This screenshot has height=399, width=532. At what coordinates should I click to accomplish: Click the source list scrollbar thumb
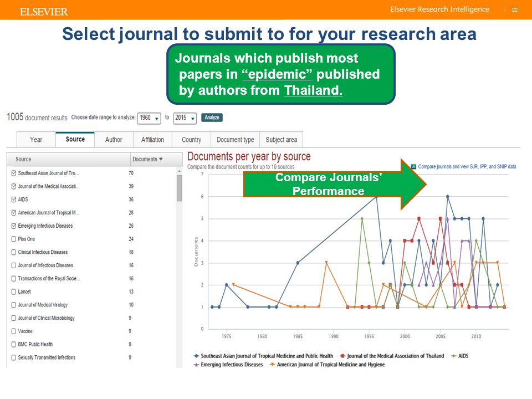coord(179,188)
